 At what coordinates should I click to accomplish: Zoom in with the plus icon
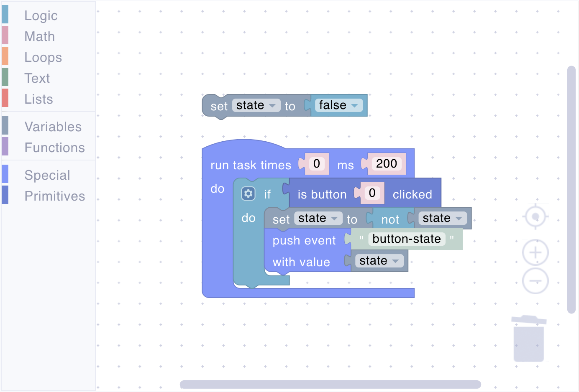(535, 252)
